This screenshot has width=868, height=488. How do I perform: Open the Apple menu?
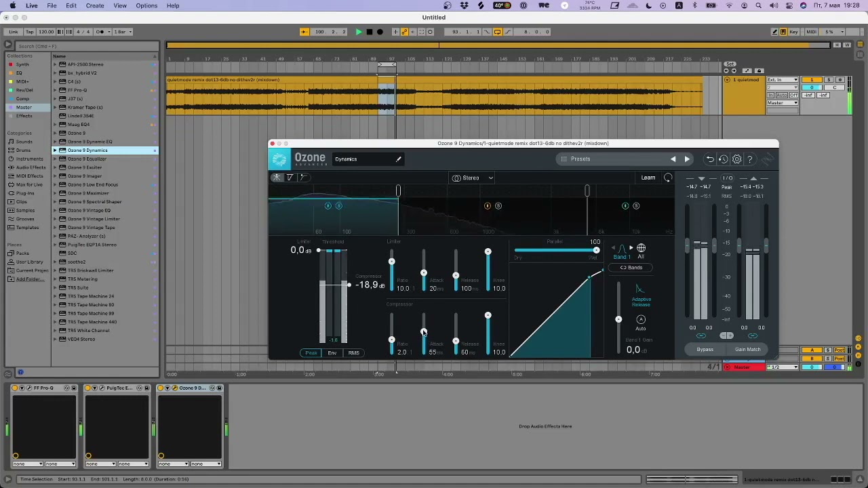coord(12,5)
